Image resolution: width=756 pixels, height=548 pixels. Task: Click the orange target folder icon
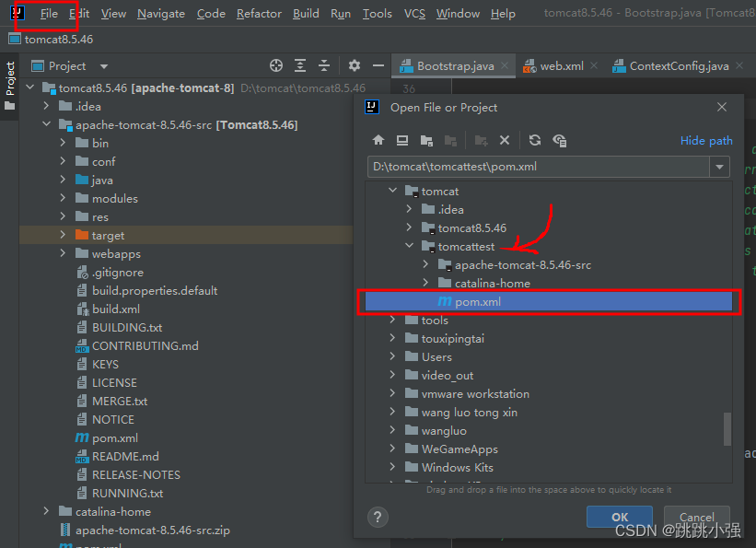(82, 236)
